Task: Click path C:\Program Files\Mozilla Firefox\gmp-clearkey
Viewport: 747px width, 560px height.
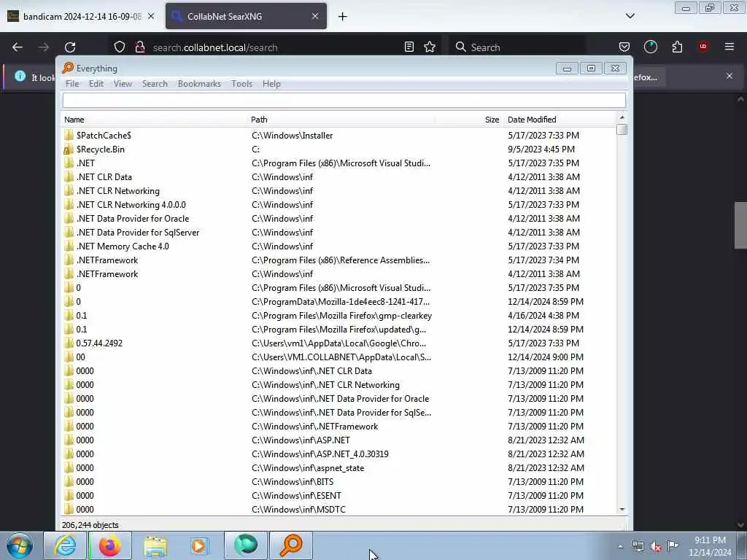Action: click(341, 316)
